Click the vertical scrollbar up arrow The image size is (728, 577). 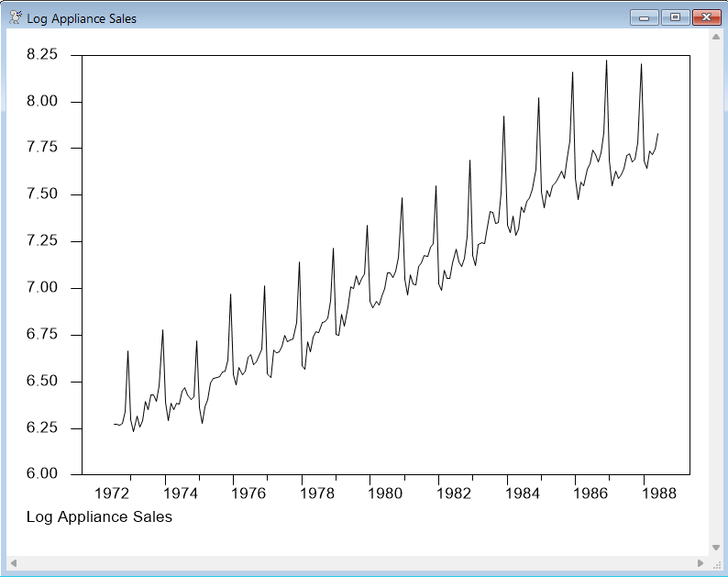tap(716, 38)
